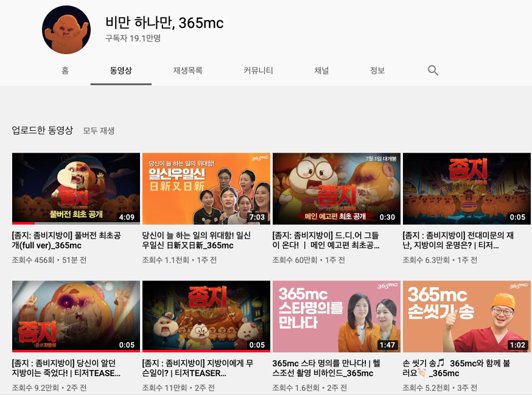Click text 조회수 5.2천회 • 3주 전

click(x=440, y=388)
